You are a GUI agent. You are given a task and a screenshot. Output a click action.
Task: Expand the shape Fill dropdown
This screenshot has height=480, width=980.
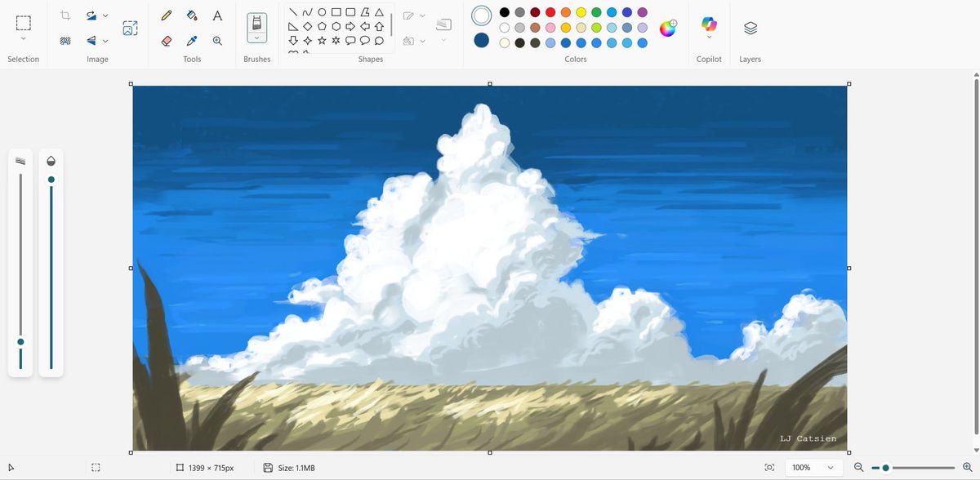click(422, 40)
